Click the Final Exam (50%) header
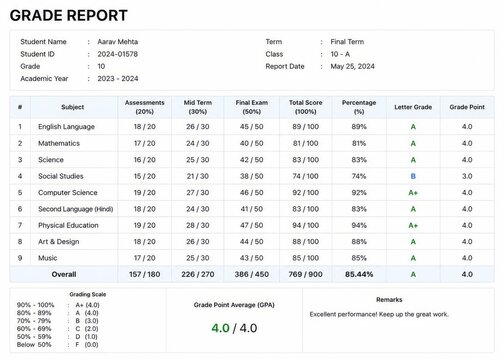This screenshot has width=504, height=360. [x=252, y=107]
